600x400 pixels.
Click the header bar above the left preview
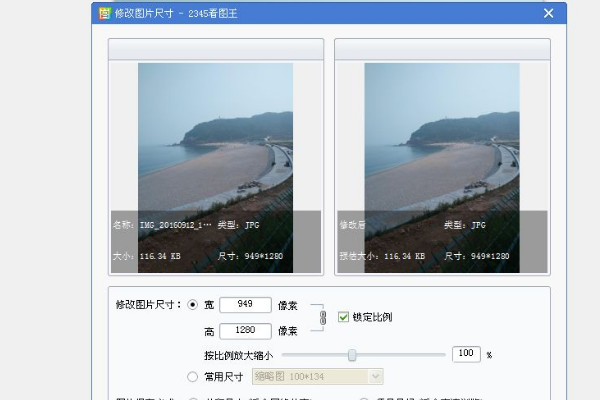click(215, 50)
